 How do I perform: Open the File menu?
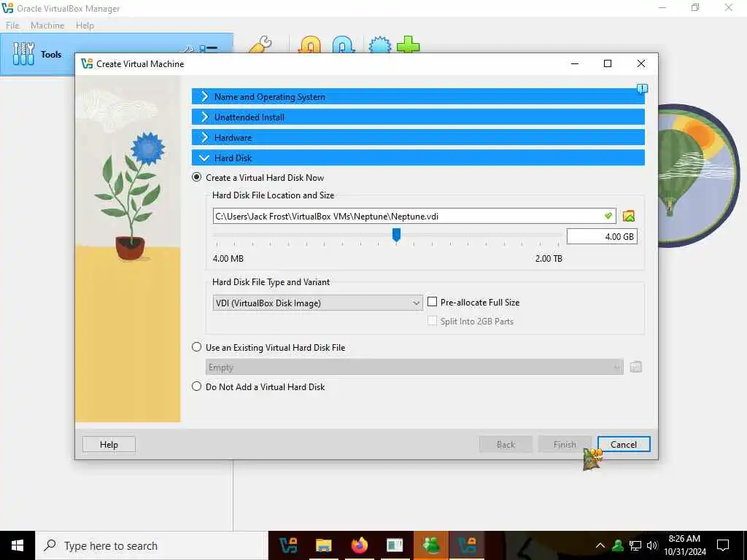(x=12, y=26)
